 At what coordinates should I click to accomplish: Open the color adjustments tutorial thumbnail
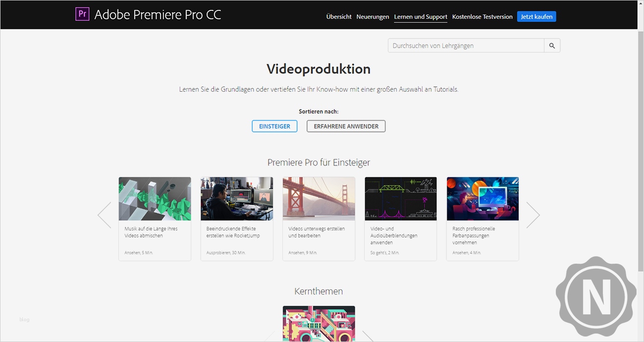pyautogui.click(x=483, y=199)
